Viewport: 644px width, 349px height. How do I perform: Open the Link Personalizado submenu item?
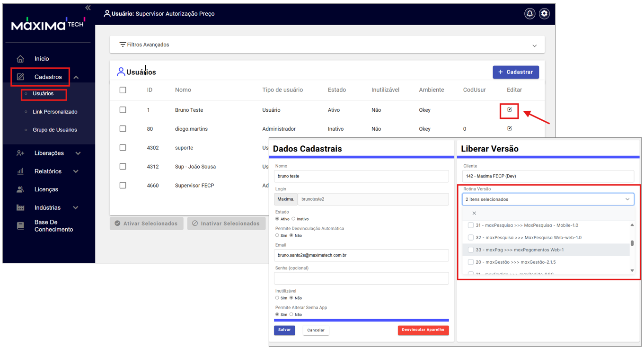(55, 112)
